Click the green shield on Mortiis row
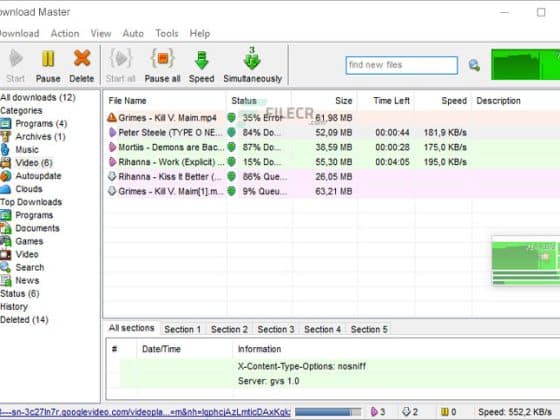560x420 pixels. coord(231,147)
